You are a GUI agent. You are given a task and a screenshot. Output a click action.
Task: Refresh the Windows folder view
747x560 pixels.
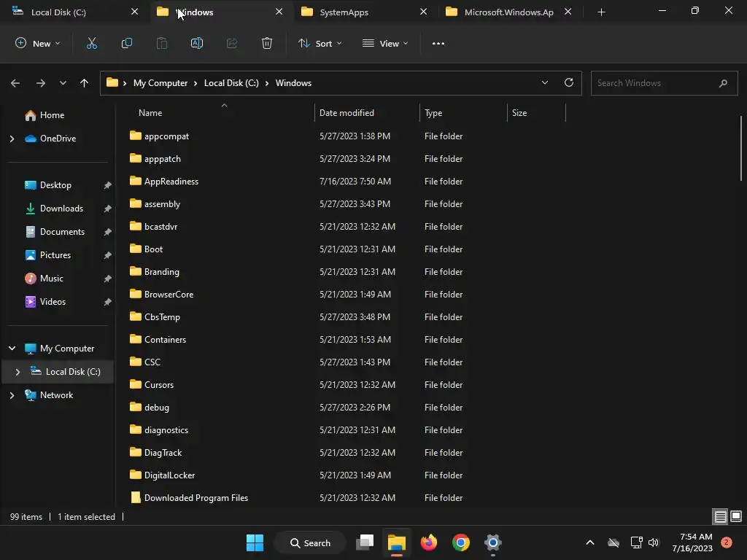tap(569, 82)
